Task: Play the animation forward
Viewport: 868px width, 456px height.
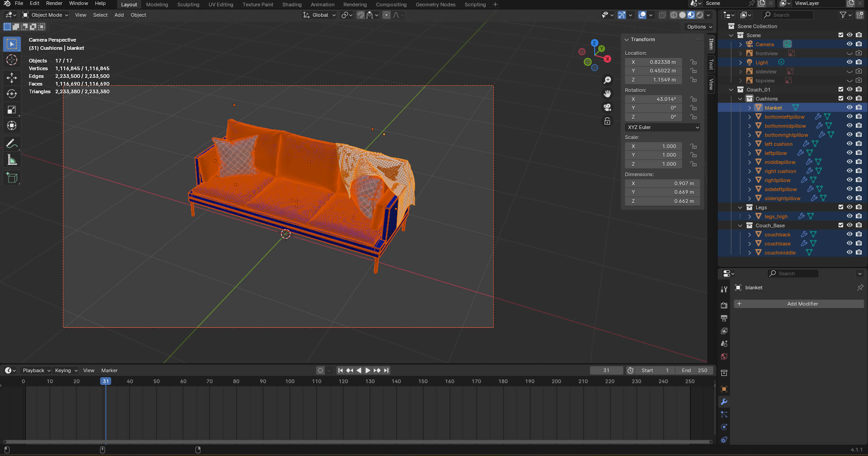Action: (367, 370)
